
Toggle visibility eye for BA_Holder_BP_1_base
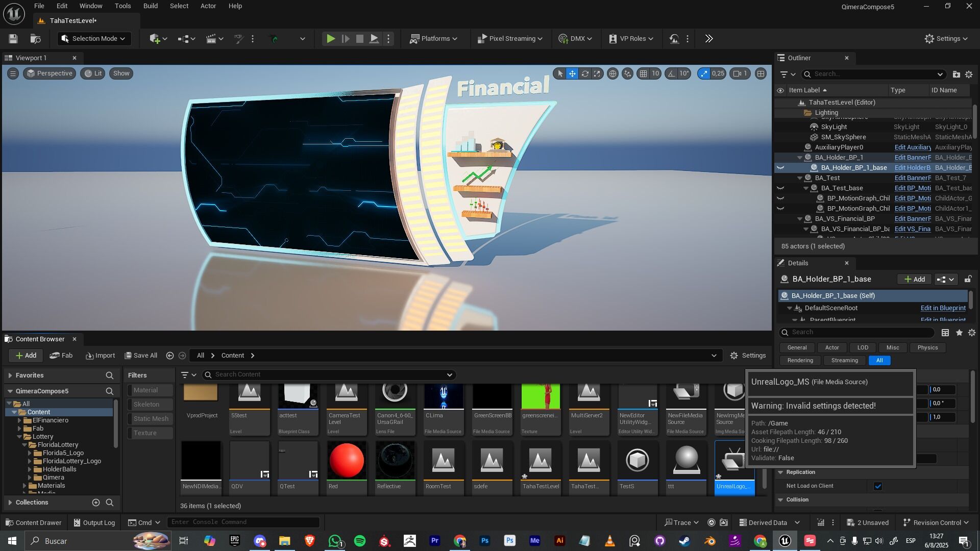tap(780, 168)
